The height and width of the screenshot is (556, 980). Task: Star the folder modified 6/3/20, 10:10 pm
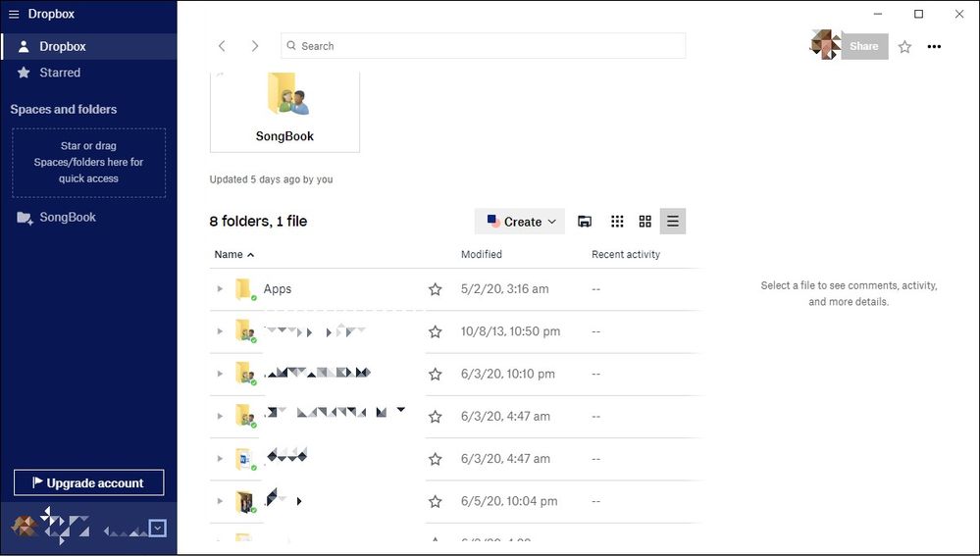pyautogui.click(x=435, y=375)
